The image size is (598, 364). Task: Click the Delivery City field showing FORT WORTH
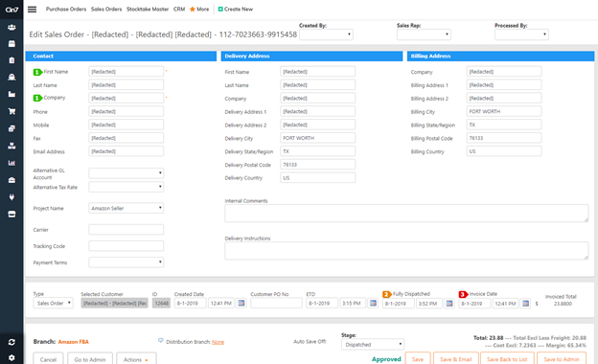(318, 138)
